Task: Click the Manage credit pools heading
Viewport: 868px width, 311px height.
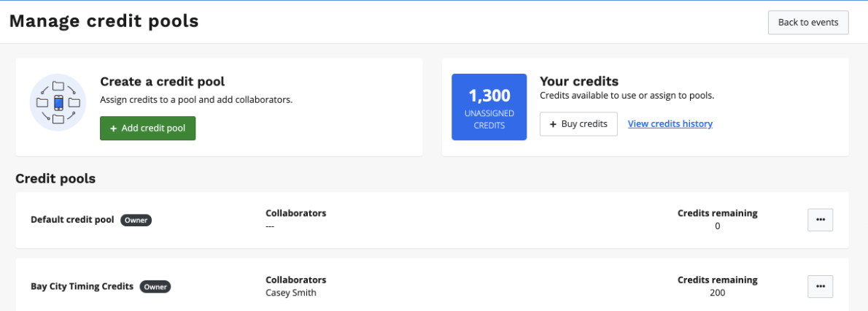Action: pos(104,21)
